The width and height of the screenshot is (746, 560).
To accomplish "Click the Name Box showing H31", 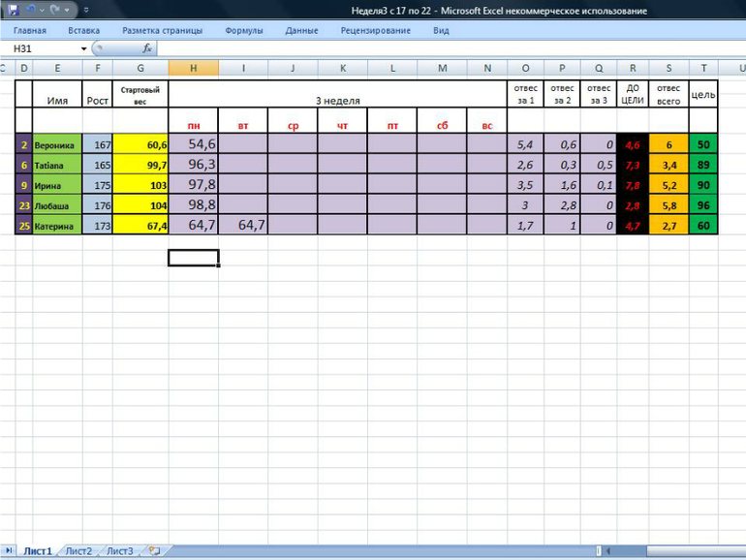I will (43, 48).
